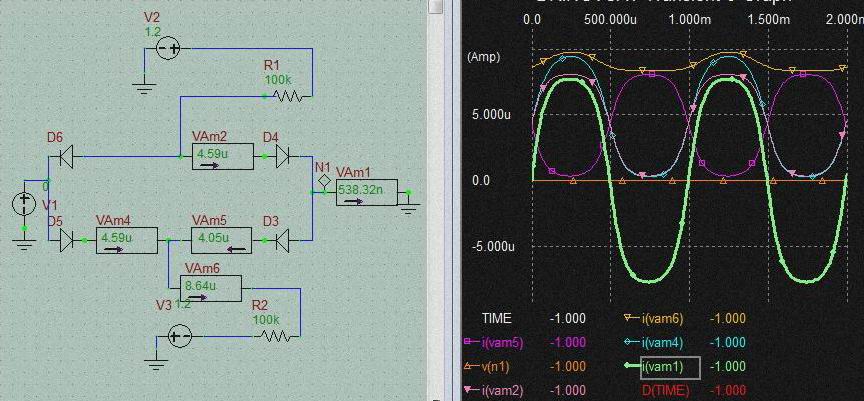The width and height of the screenshot is (864, 401).
Task: Select ammeter VAm4 reading 4.59u
Action: click(127, 240)
